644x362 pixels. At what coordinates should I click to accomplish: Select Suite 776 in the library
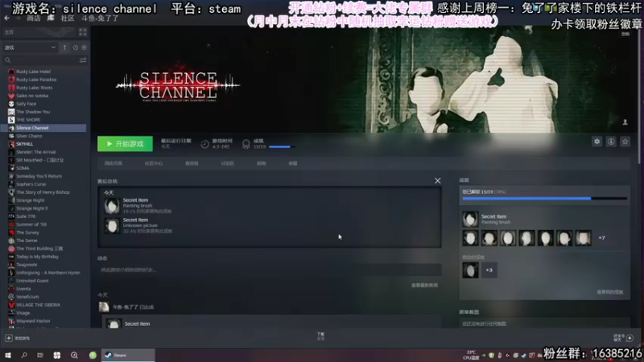coord(26,216)
